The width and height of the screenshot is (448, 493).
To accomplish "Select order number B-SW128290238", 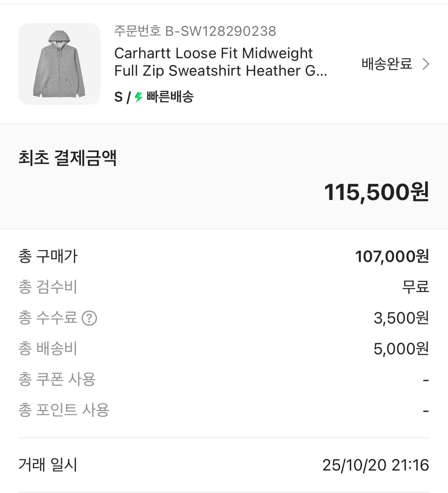I will point(195,31).
